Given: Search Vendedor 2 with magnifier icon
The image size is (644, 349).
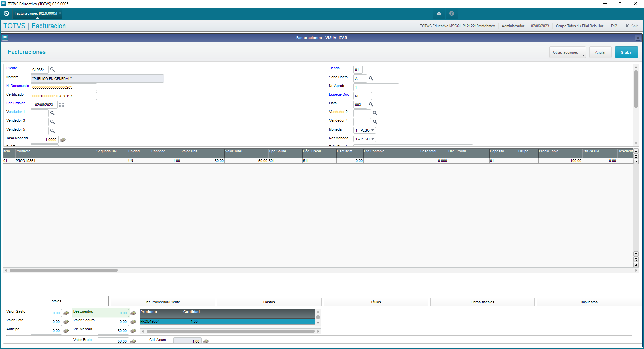Looking at the screenshot, I should [375, 113].
